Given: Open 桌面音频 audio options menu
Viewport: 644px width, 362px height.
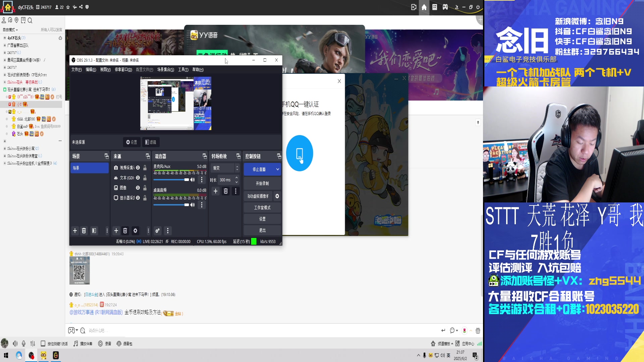Looking at the screenshot, I should (202, 205).
